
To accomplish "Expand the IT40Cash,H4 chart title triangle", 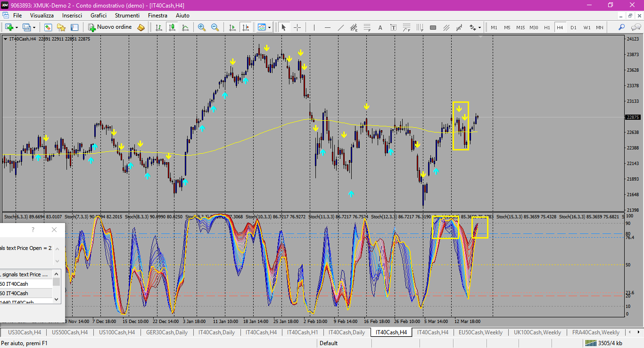I will tap(5, 39).
